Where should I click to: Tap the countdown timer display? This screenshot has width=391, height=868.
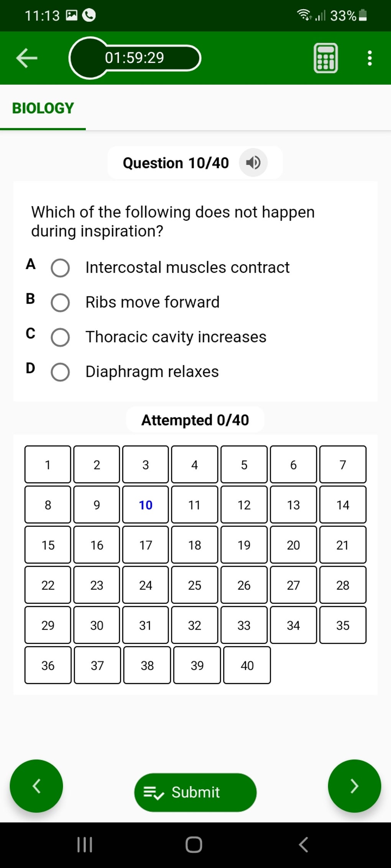click(135, 58)
